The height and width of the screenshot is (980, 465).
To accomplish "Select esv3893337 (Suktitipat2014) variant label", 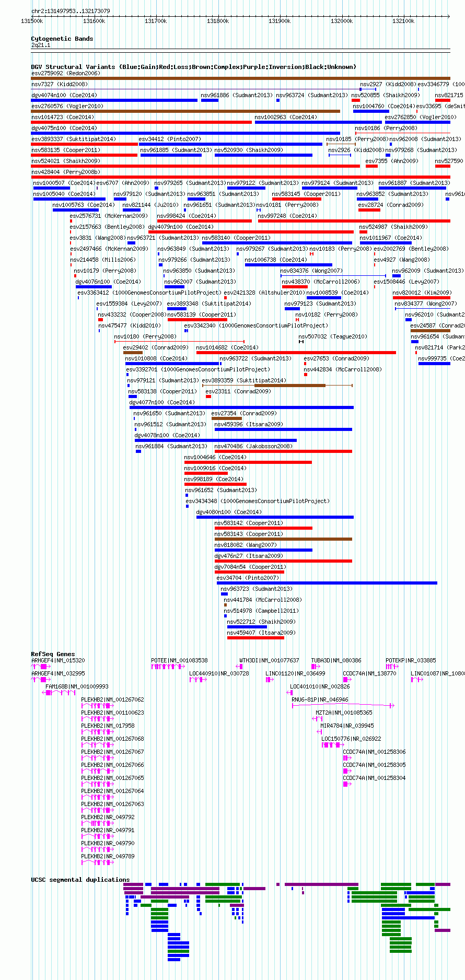I will 73,139.
